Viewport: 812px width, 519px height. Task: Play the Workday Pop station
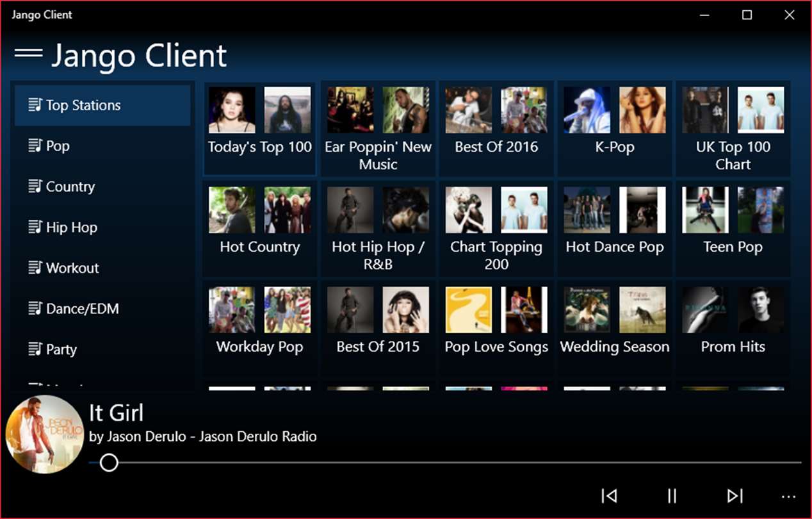coord(259,329)
